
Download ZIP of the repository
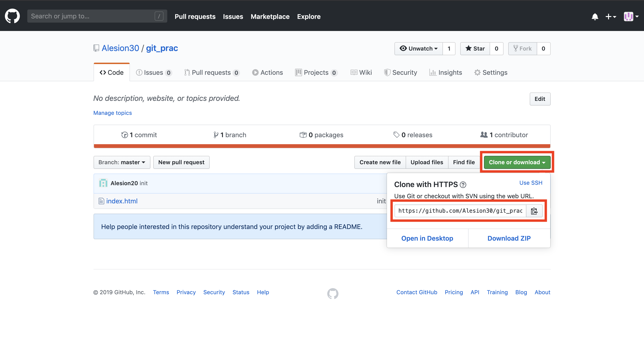[x=509, y=238]
